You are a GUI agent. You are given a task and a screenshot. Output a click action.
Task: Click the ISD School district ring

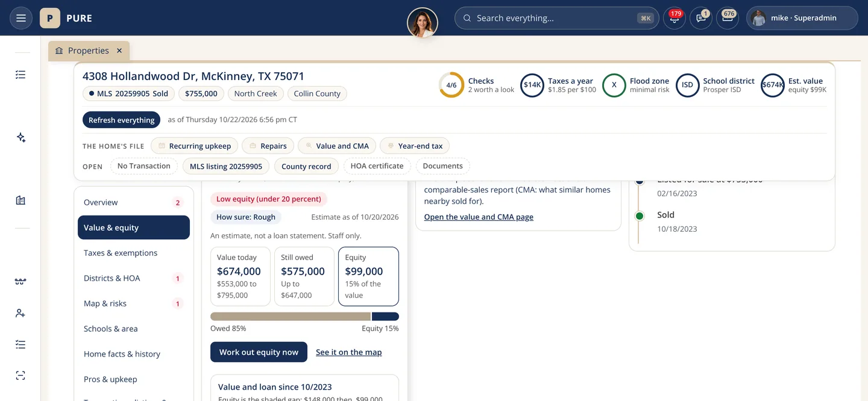pyautogui.click(x=687, y=85)
